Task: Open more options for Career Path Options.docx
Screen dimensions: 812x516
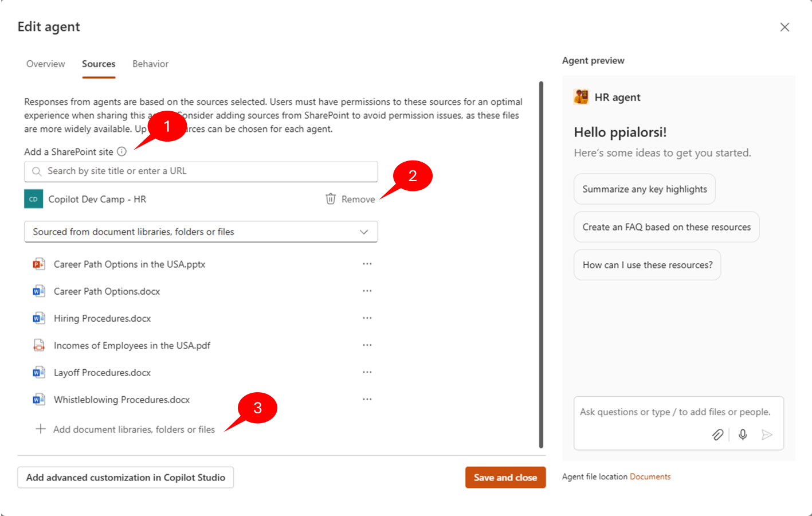Action: point(367,291)
